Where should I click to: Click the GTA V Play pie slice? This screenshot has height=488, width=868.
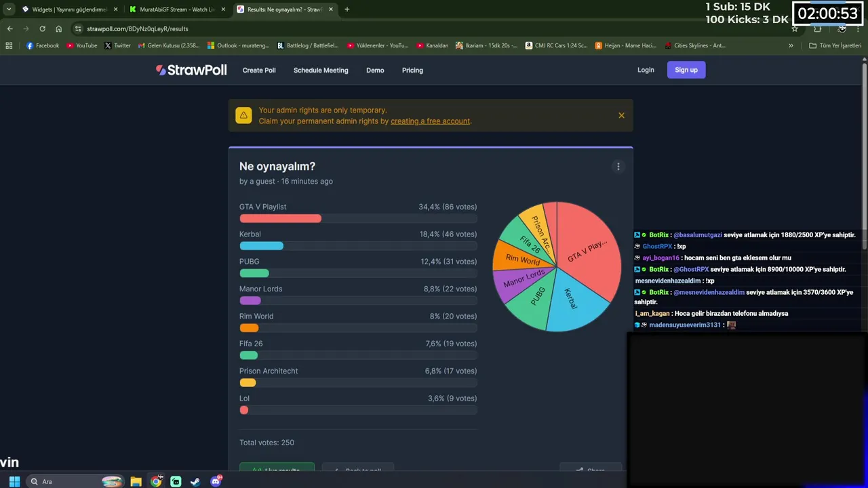587,250
